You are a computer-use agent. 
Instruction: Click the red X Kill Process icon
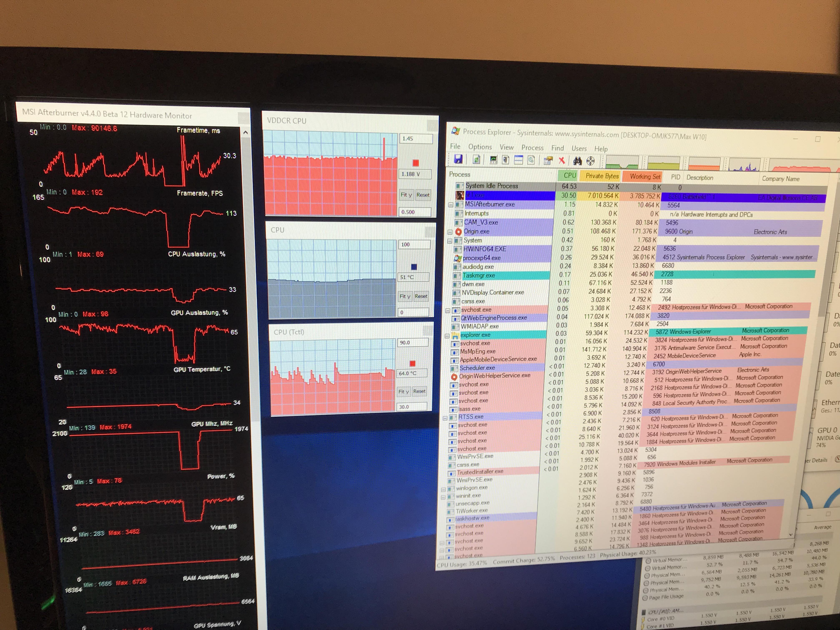[x=562, y=161]
